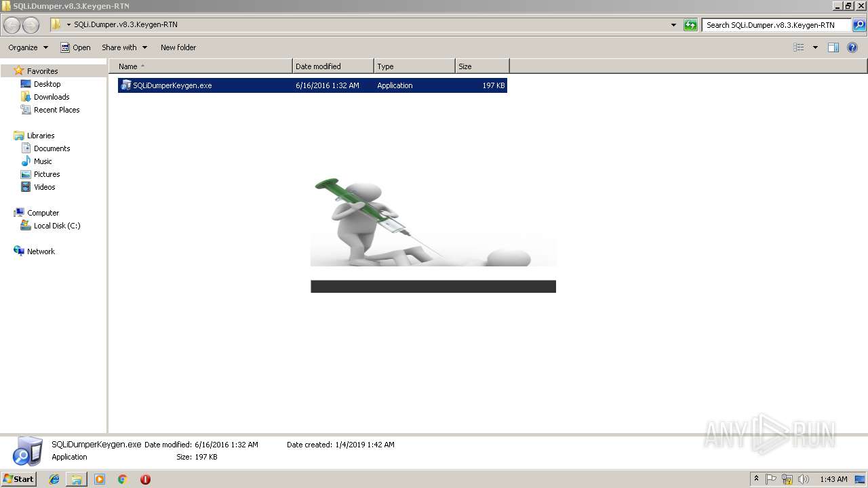868x488 pixels.
Task: Click the Recent Places icon
Action: [x=26, y=110]
